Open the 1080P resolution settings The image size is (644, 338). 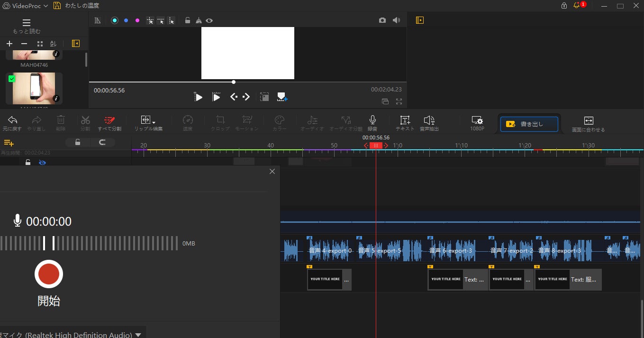click(x=477, y=120)
